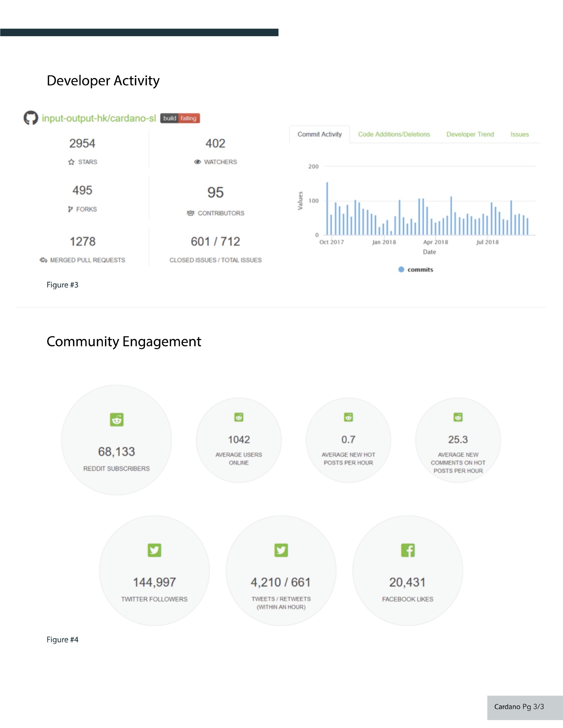563x728 pixels.
Task: Open the Developer Trend tab
Action: [470, 134]
